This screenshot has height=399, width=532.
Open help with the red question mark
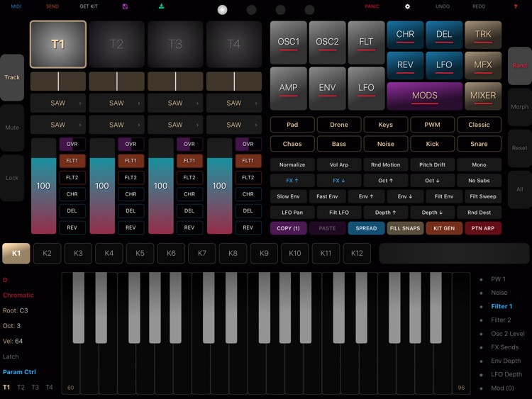click(x=516, y=6)
